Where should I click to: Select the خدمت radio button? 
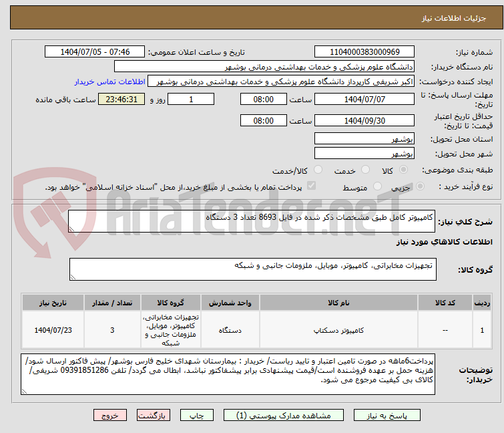365,170
